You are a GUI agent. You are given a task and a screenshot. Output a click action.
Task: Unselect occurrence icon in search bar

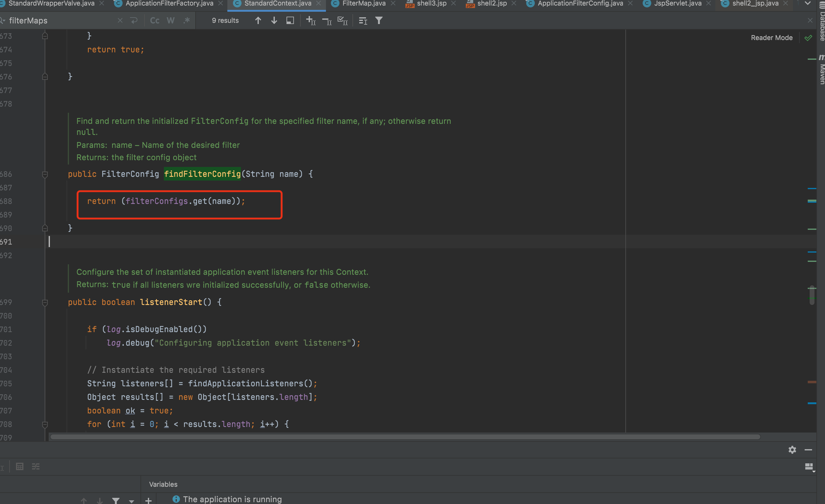[x=327, y=21]
